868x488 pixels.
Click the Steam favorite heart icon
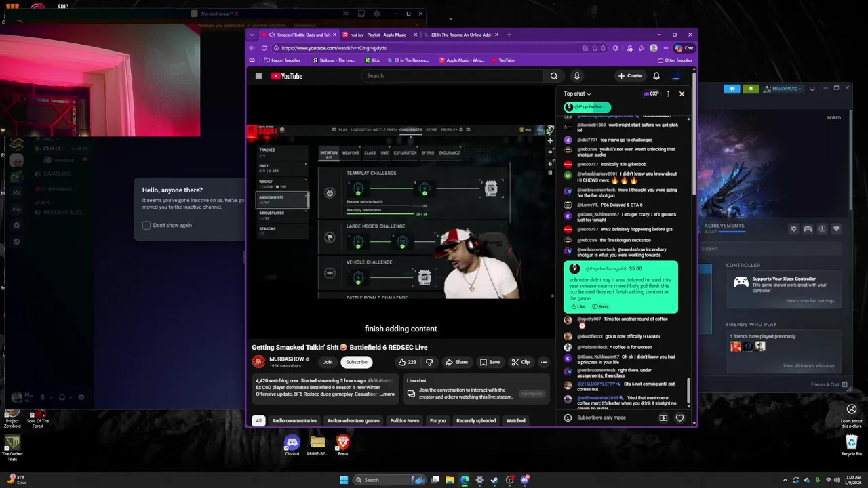tap(836, 229)
